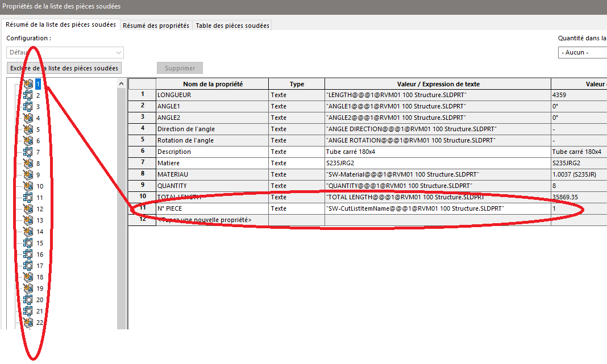Click the new property name field in row 12

point(211,220)
